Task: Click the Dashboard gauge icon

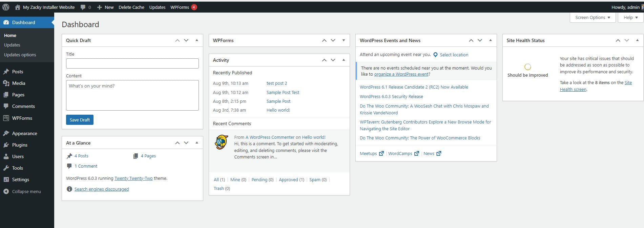Action: [6, 22]
